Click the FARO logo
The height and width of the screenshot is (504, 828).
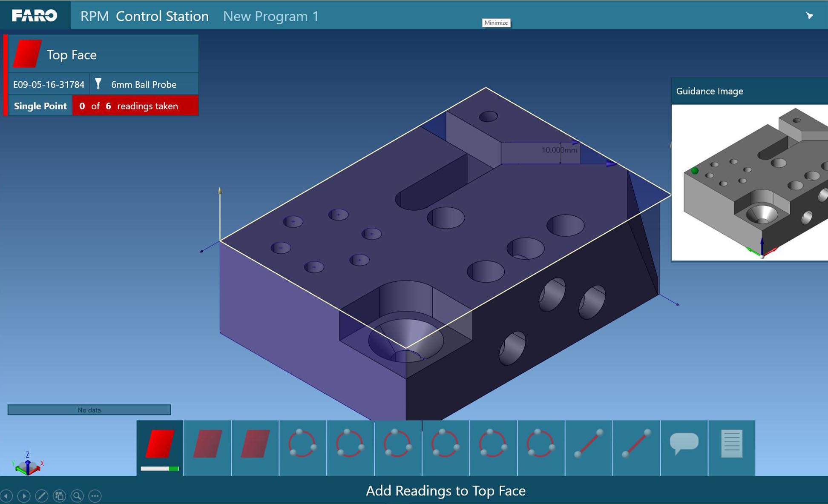(x=34, y=16)
